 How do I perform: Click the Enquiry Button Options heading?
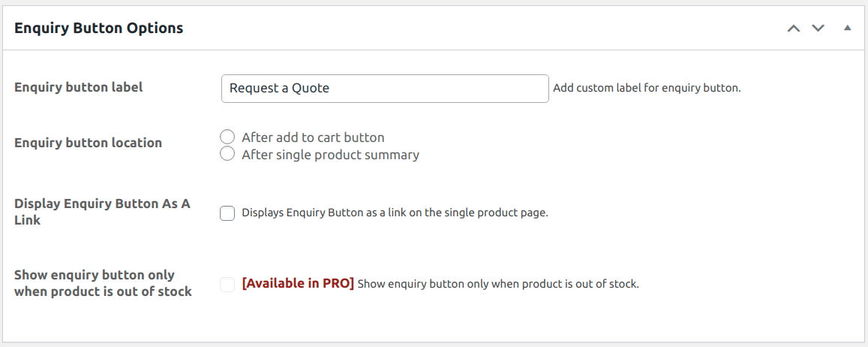[x=98, y=29]
